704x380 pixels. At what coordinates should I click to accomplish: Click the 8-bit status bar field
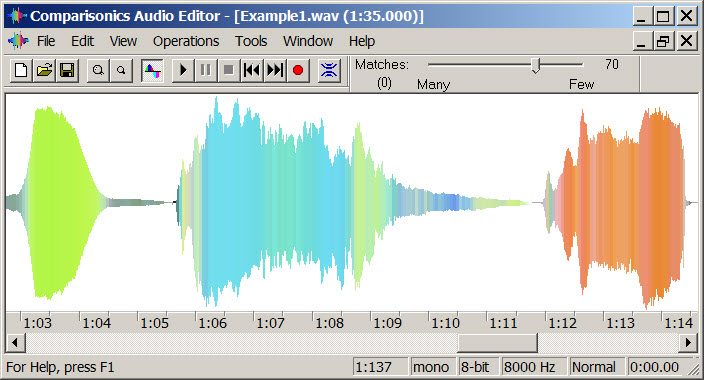[x=478, y=367]
